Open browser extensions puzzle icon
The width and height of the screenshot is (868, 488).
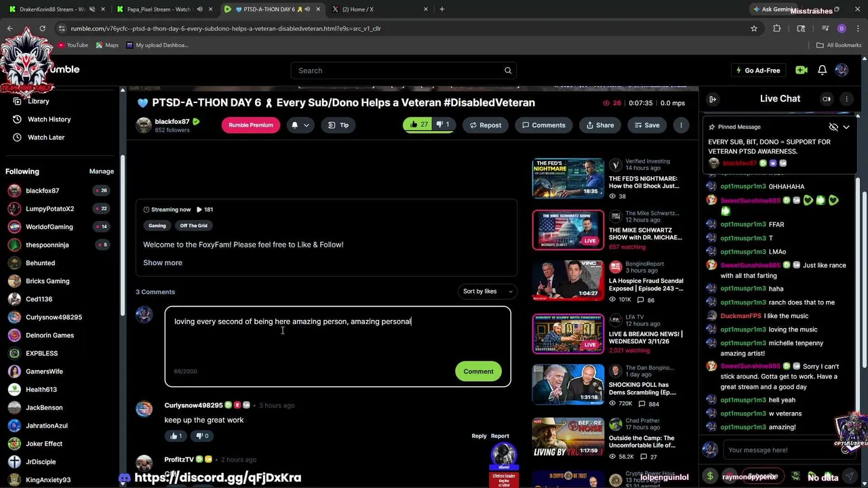(777, 28)
